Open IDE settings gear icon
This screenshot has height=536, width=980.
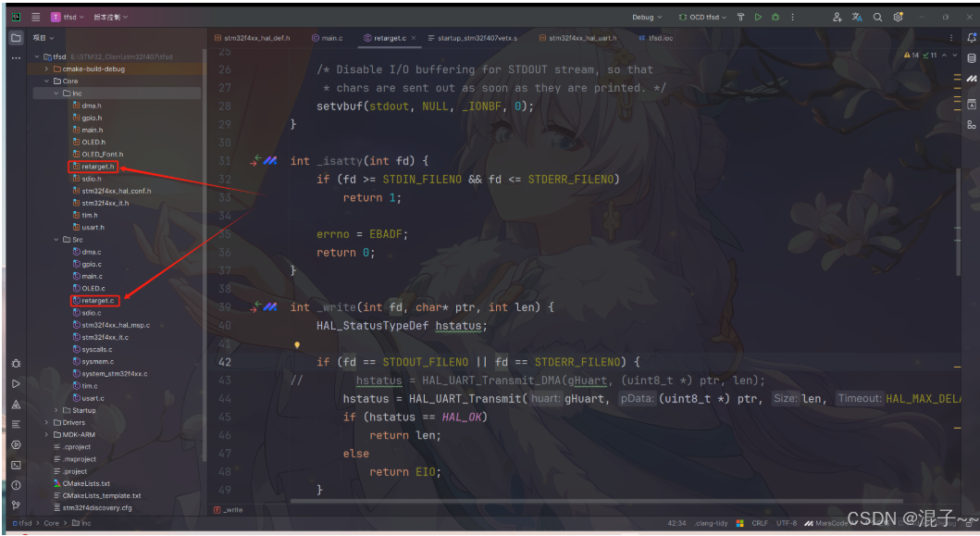(899, 17)
